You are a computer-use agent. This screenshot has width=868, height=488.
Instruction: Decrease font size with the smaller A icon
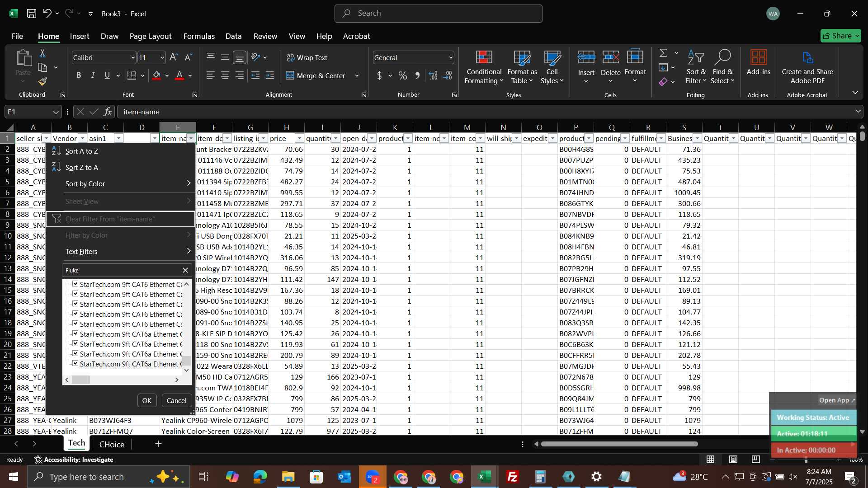point(189,57)
